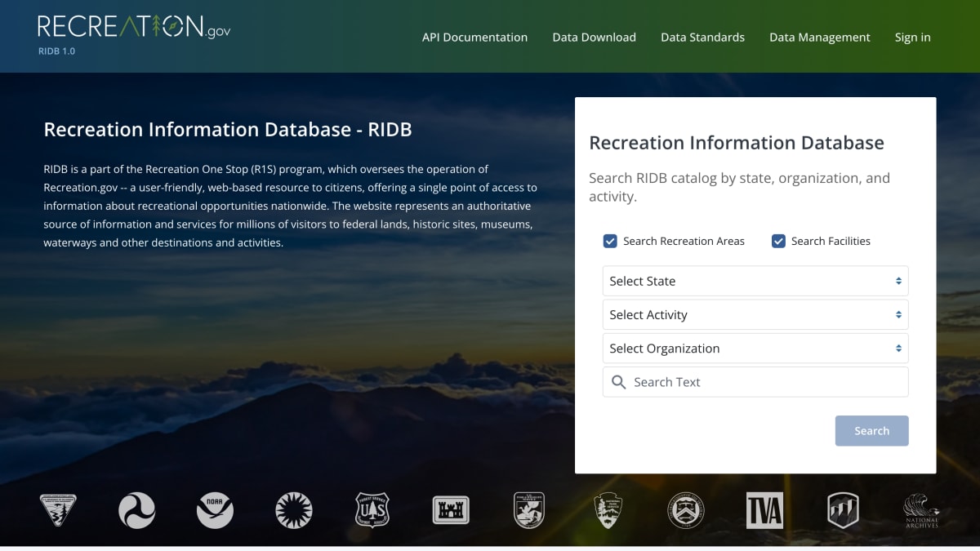Select the round Treasury seal logo
980x551 pixels.
point(686,510)
